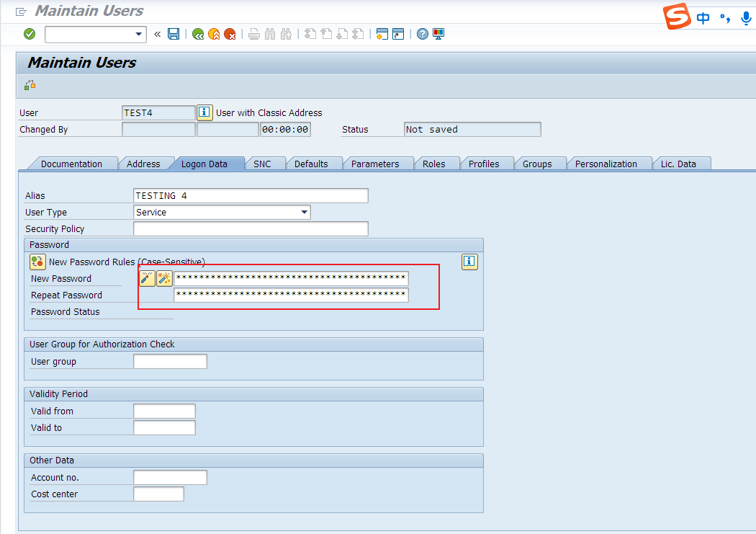Click the Save floppy disk icon
756x534 pixels.
pos(174,34)
